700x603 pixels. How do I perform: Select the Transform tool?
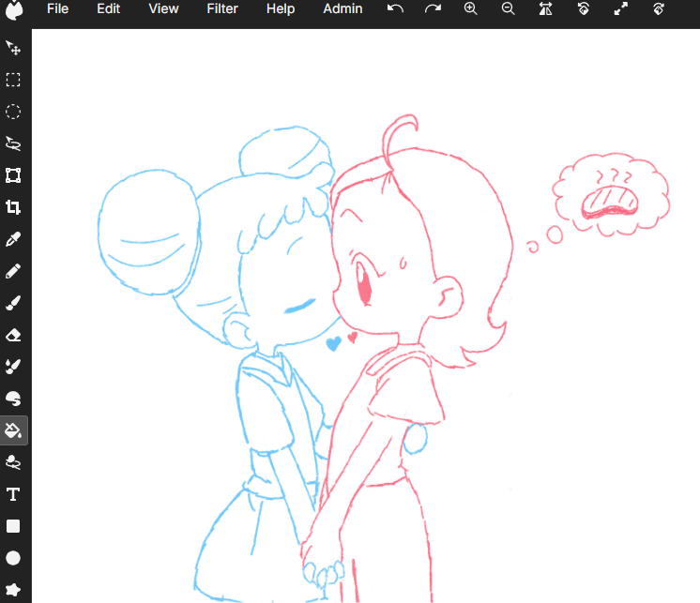[x=13, y=175]
